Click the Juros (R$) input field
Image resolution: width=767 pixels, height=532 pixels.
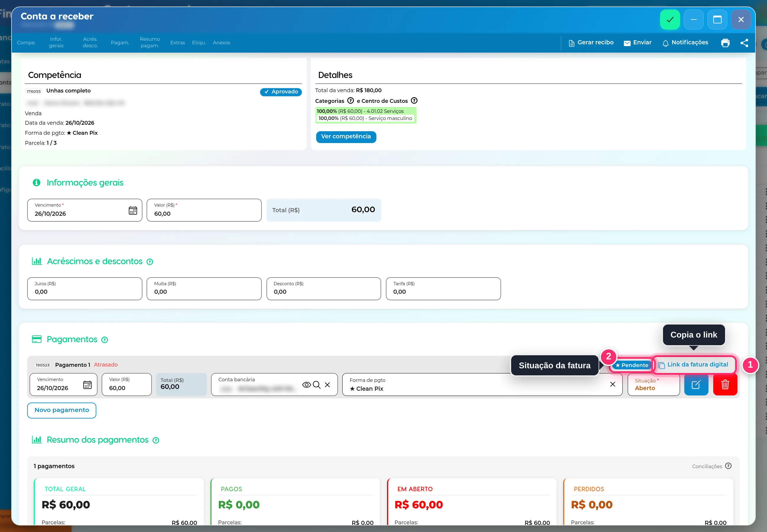point(84,289)
